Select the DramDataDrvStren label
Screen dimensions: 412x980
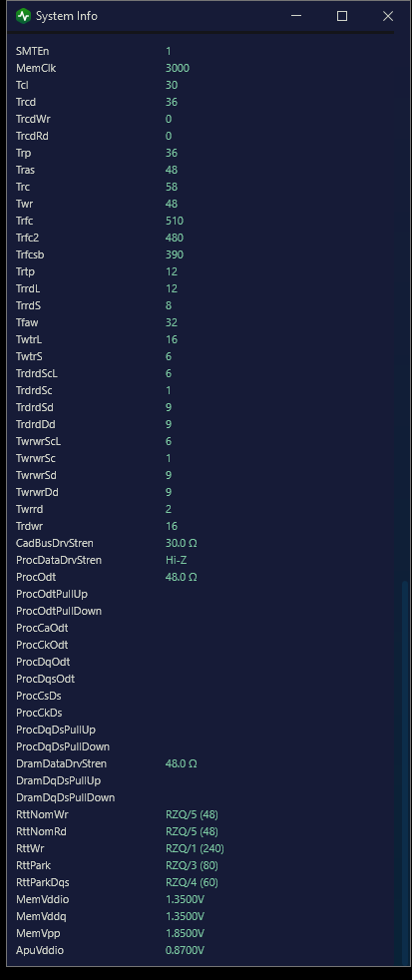61,763
